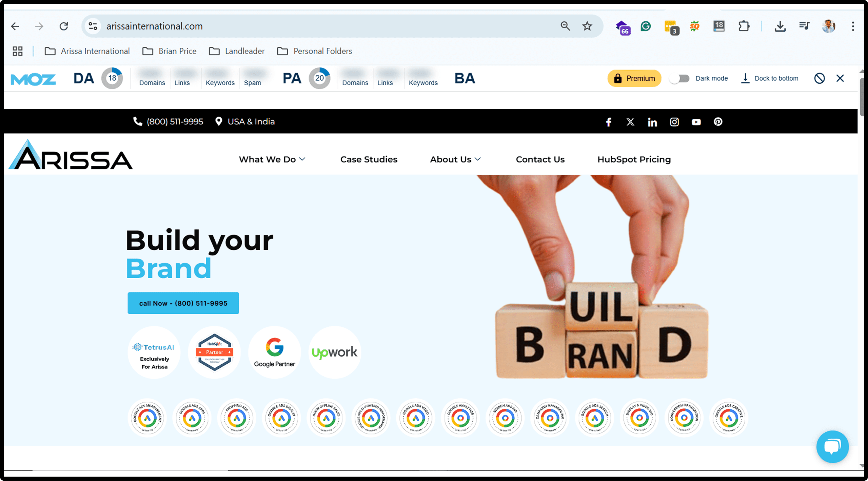Click the Upwork badge thumbnail
The width and height of the screenshot is (868, 481).
334,352
